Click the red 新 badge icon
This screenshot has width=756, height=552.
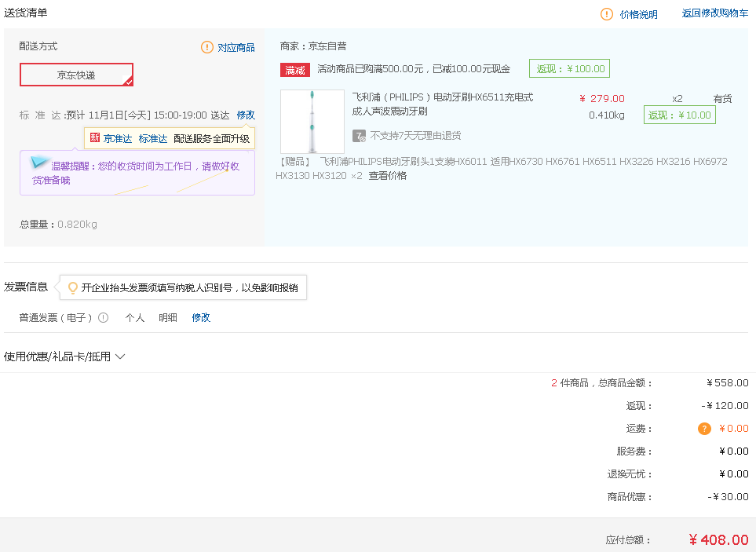coord(95,138)
